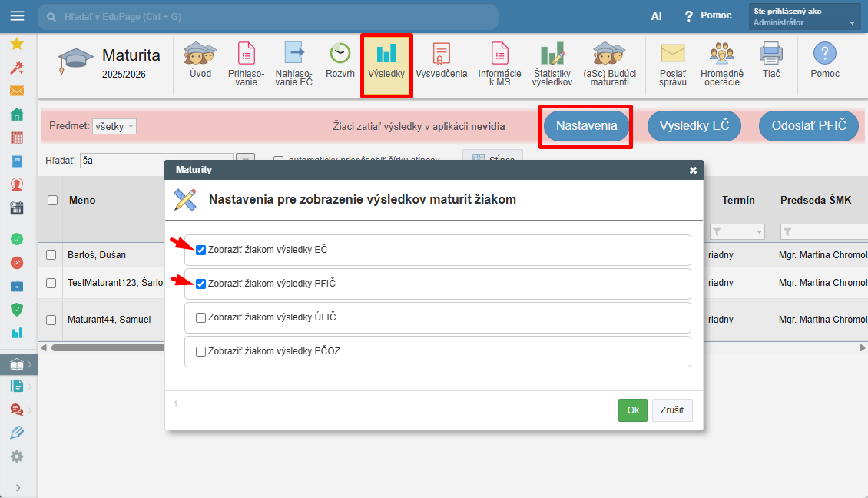Click Zrušiť in the Maturity dialog

[672, 410]
